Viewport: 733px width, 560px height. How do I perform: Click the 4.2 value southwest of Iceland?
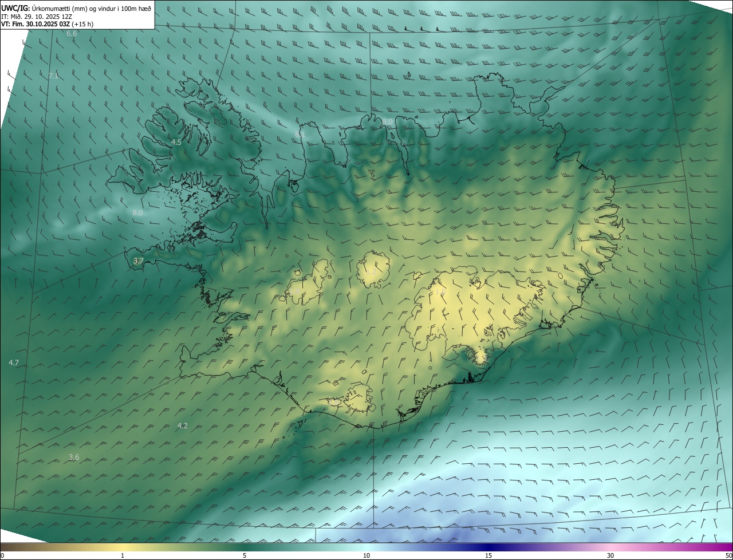tap(182, 425)
